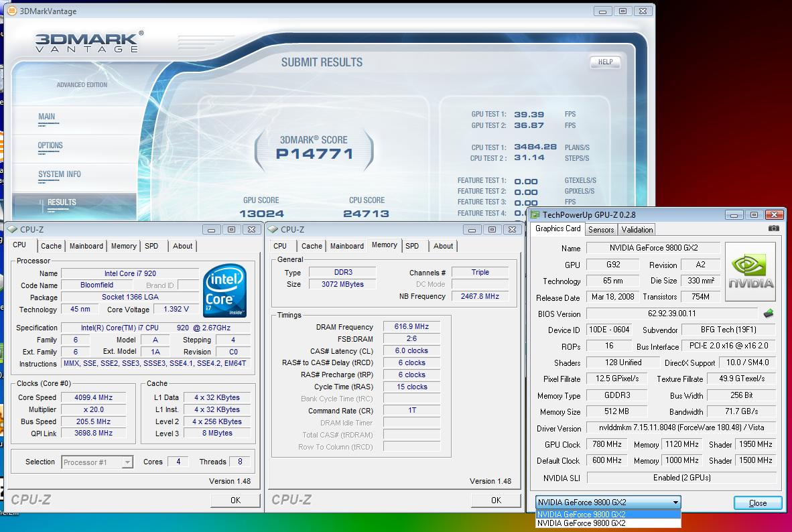Click the CAS# Latency value 6.0 clocks
The image size is (792, 532).
[411, 350]
